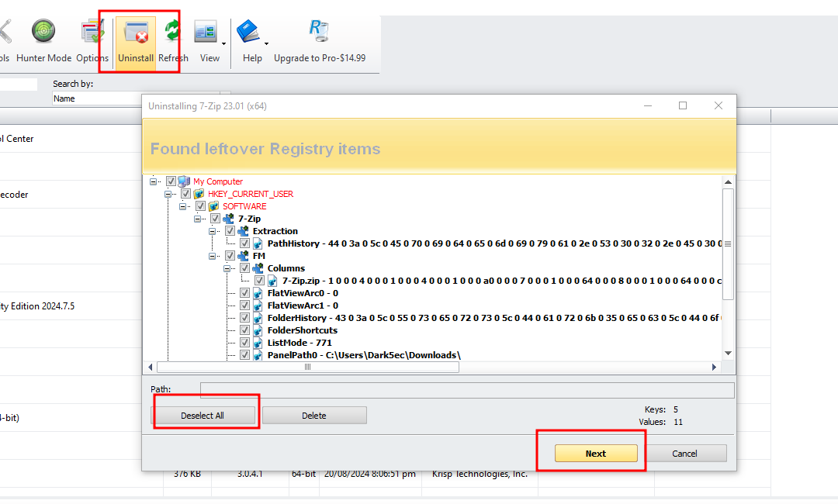Viewport: 838px width, 504px height.
Task: Select the FolderHistory value icon
Action: click(x=258, y=318)
